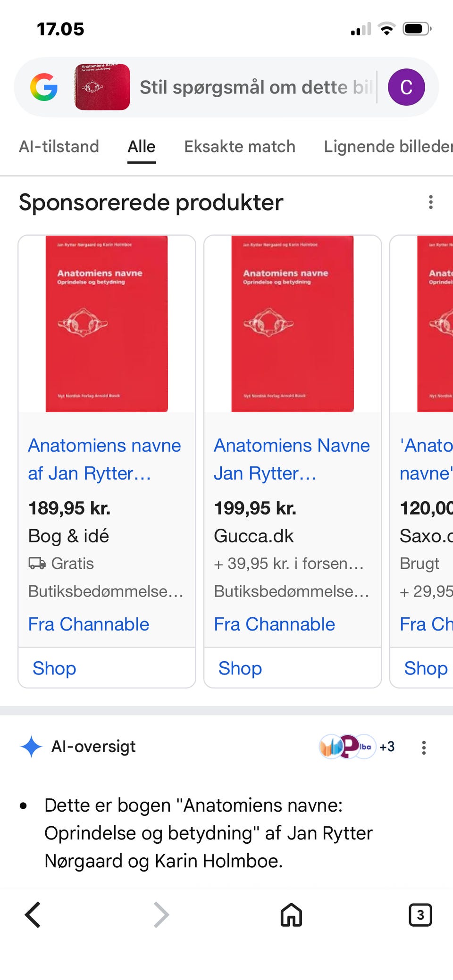Open the purple C account avatar

click(406, 87)
